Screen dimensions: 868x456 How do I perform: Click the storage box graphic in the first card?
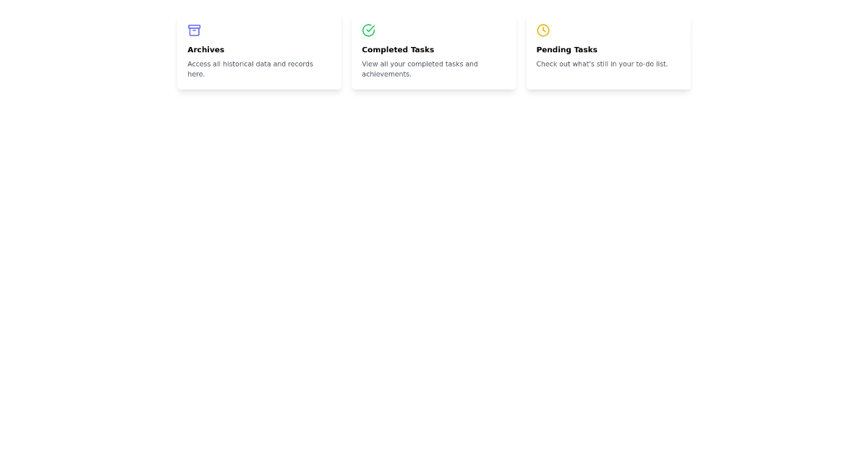point(195,30)
